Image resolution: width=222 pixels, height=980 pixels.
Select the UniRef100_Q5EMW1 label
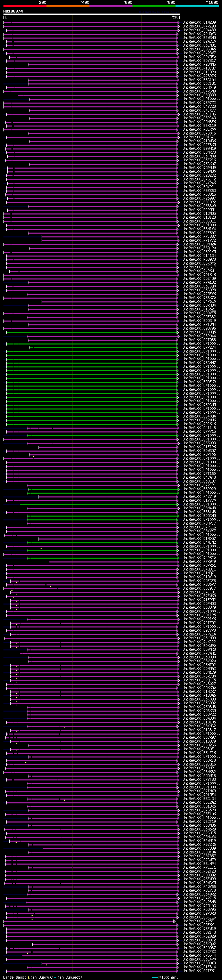[199, 45]
